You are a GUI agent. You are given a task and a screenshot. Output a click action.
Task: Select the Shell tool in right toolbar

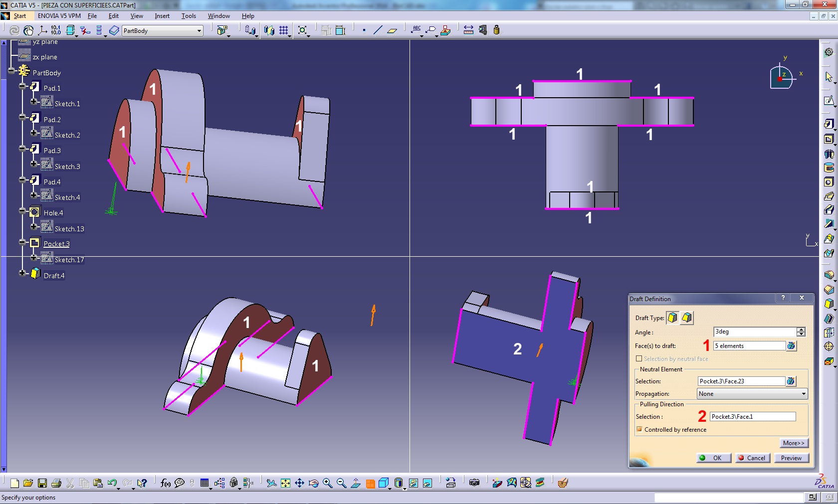(829, 318)
